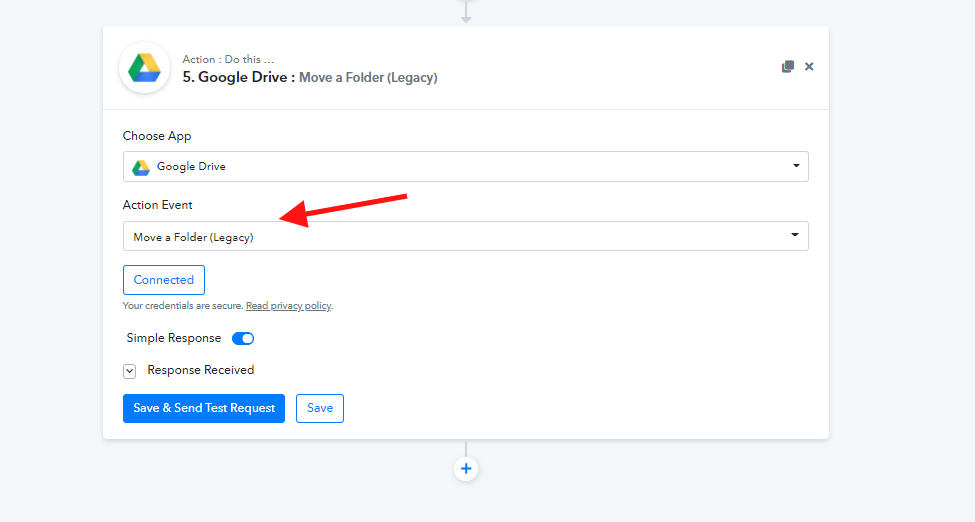Open the Read privacy policy link
975x522 pixels.
click(x=289, y=306)
